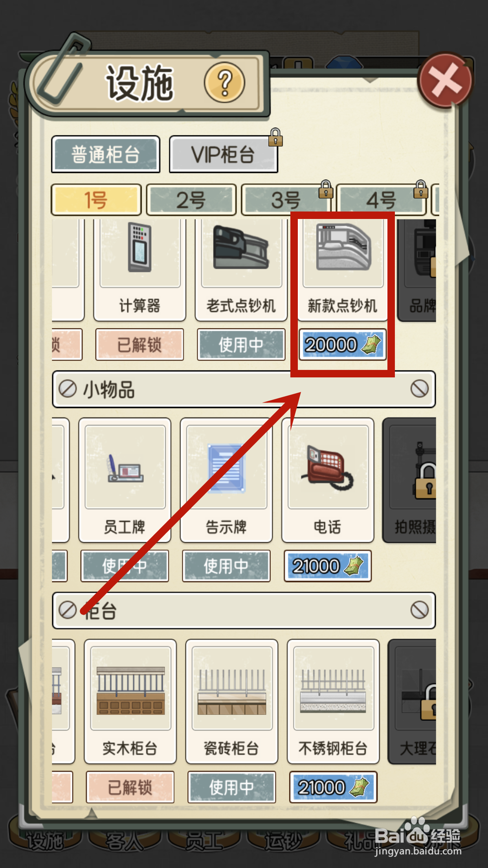Image resolution: width=488 pixels, height=868 pixels.
Task: Collapse the 小物品 section header
Action: [244, 390]
